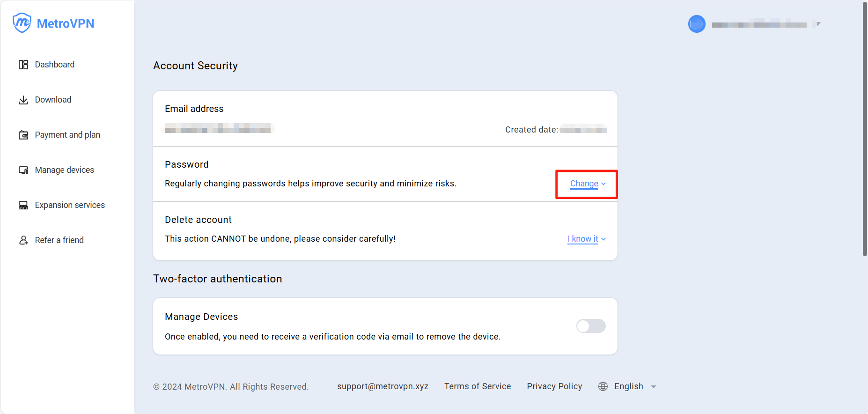This screenshot has height=414, width=868.
Task: Open the Privacy Policy link
Action: pos(554,386)
